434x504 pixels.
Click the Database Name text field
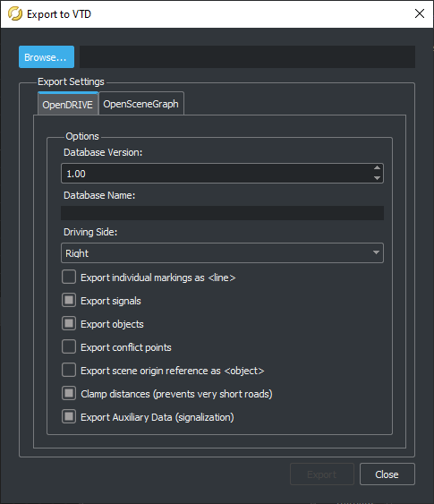click(222, 213)
